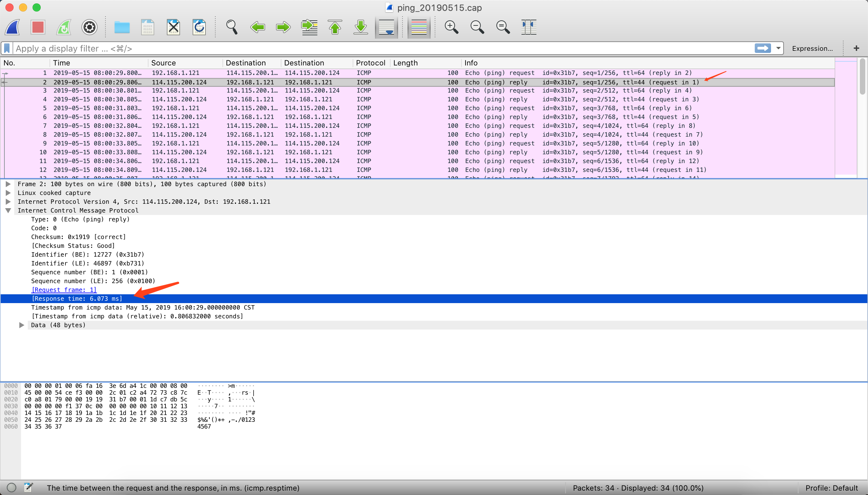Jump to the first packet
The height and width of the screenshot is (495, 868).
point(335,27)
